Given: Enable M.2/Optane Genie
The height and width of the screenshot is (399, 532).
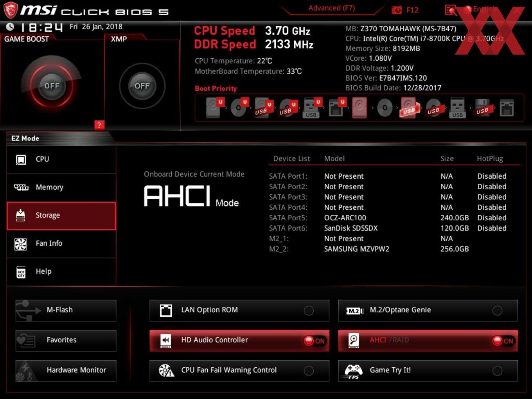Looking at the screenshot, I should (x=428, y=311).
